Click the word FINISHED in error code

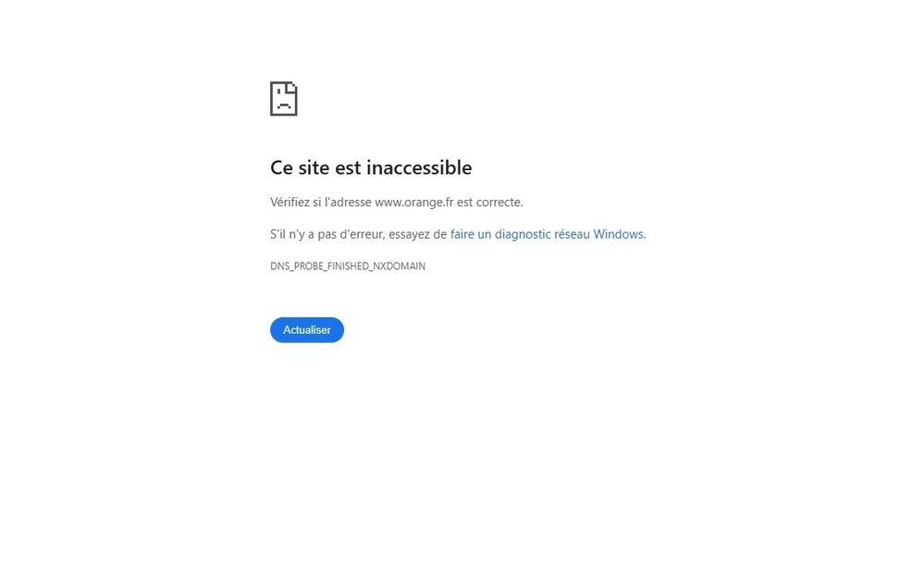click(x=349, y=266)
